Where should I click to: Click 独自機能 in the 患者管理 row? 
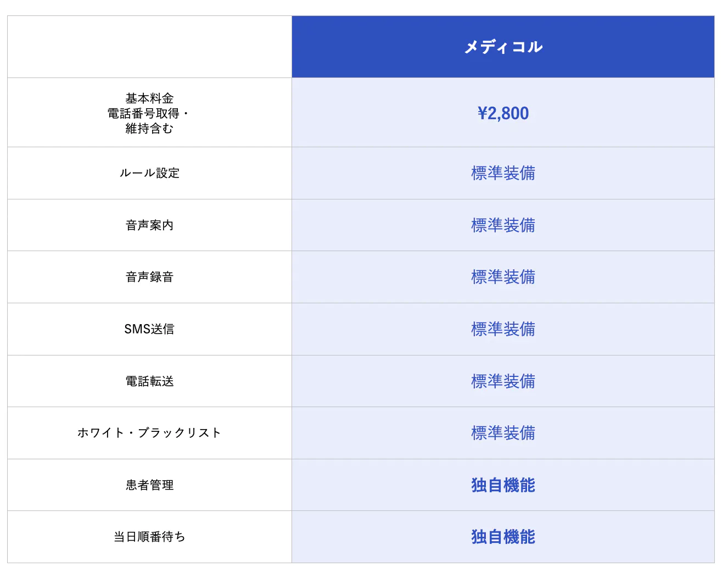pos(503,485)
